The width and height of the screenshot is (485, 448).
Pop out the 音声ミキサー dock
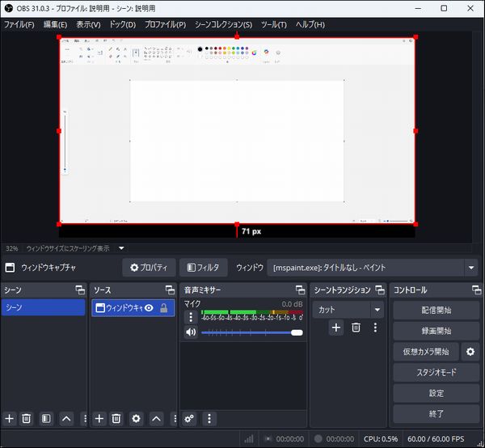pyautogui.click(x=300, y=290)
